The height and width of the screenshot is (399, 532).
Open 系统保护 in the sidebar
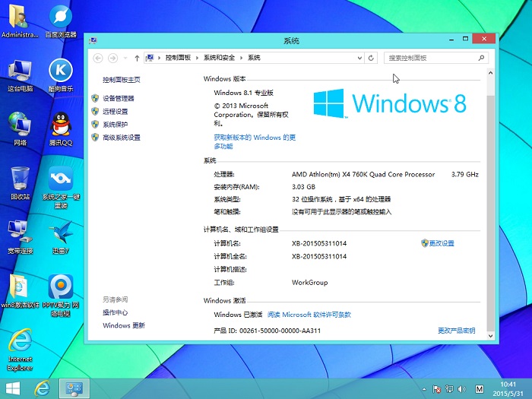[x=115, y=125]
